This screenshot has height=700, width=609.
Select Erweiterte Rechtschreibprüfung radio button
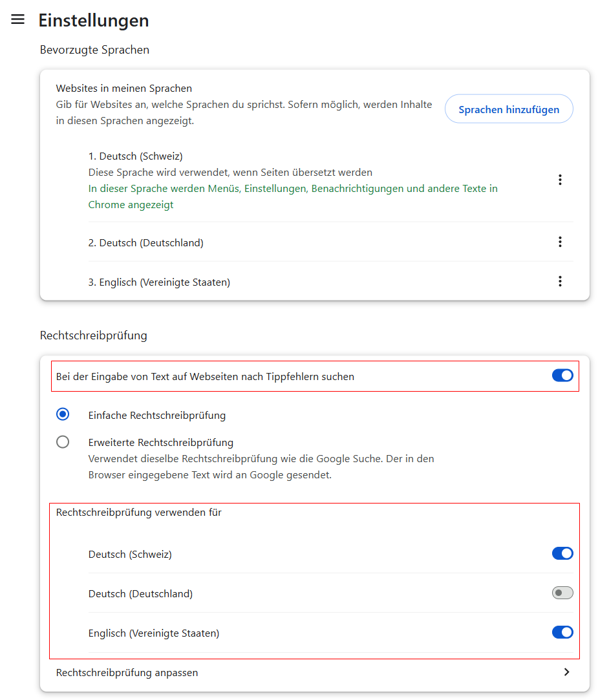point(63,442)
